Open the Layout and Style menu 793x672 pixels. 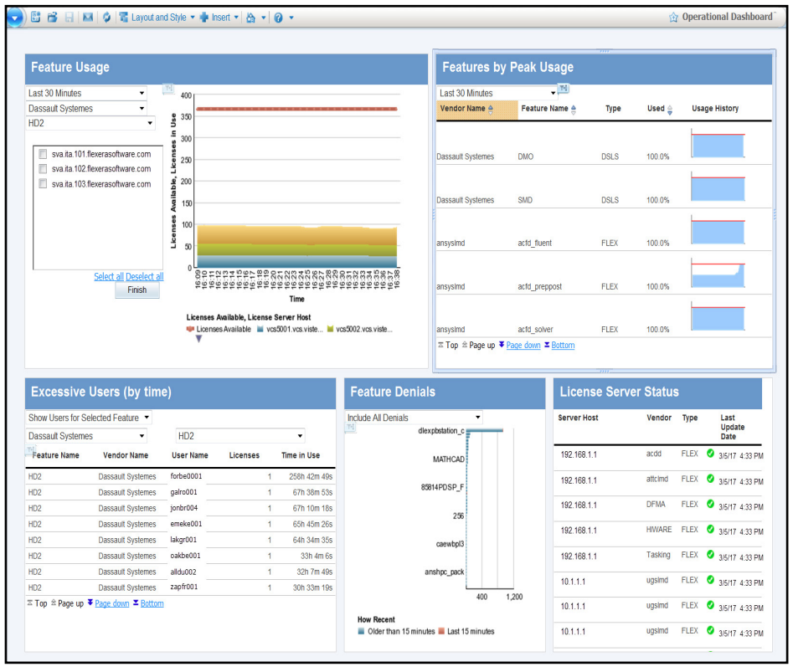click(x=158, y=17)
